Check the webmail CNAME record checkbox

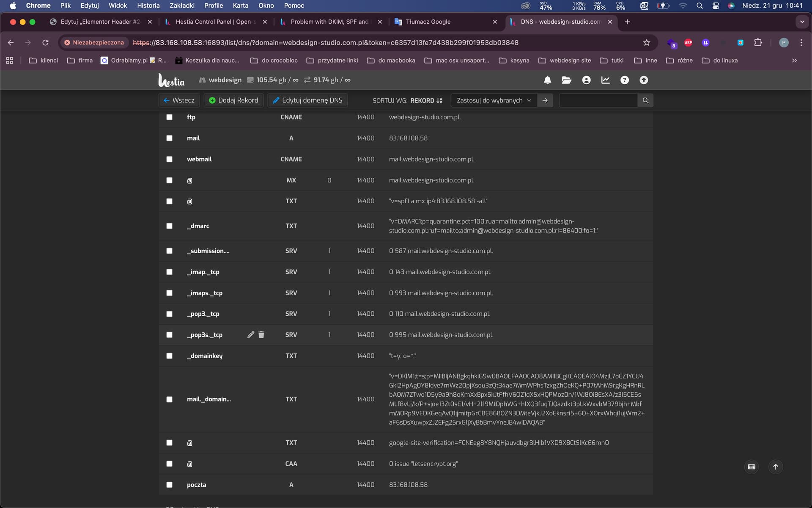click(x=170, y=159)
